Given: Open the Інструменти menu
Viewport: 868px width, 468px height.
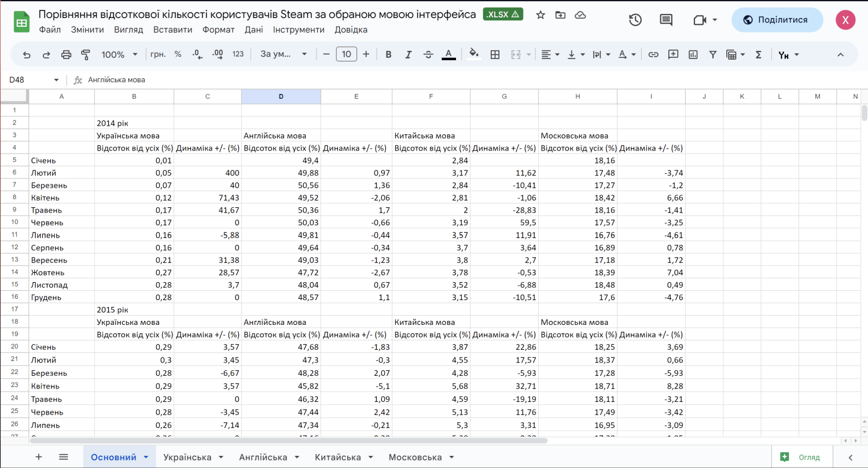Looking at the screenshot, I should pos(299,30).
